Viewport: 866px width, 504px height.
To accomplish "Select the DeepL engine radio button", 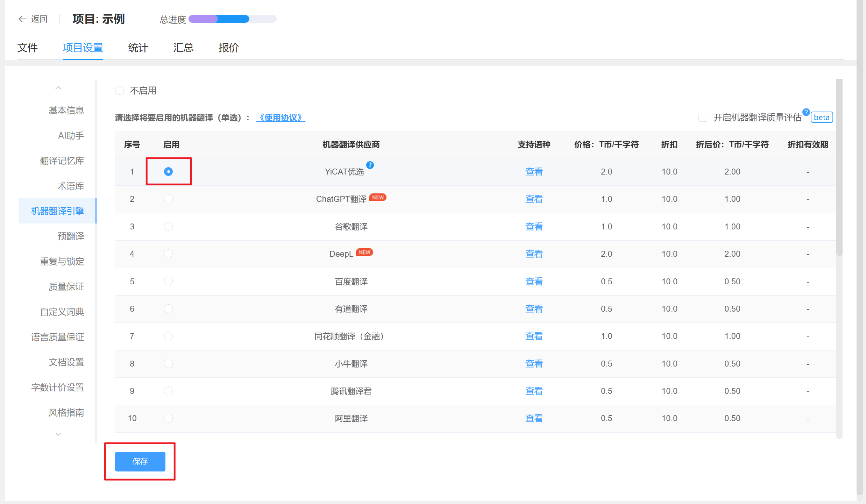I will point(168,254).
